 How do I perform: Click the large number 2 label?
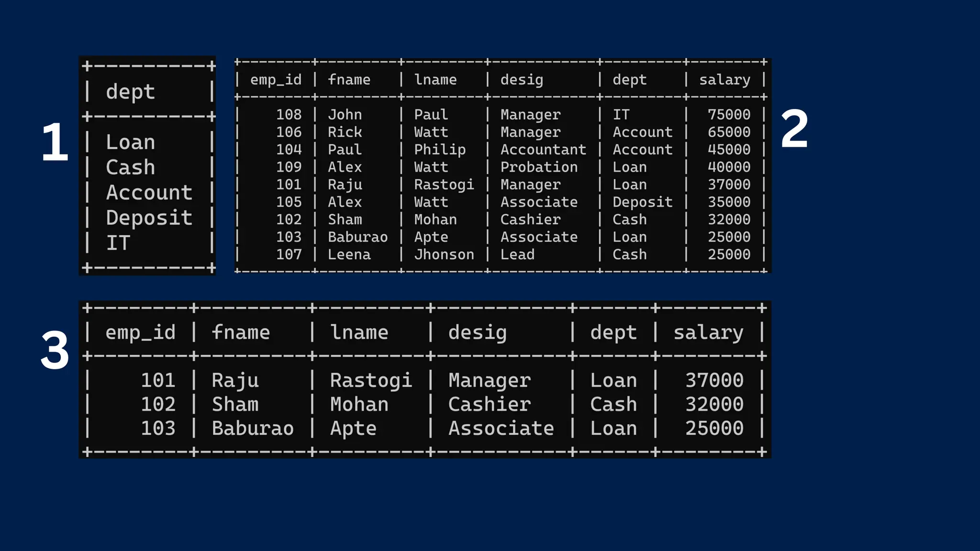tap(794, 129)
